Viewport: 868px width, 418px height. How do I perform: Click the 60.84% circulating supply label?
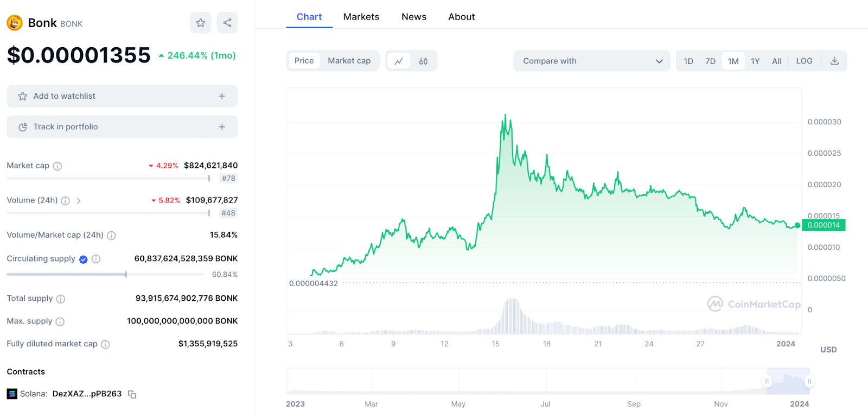[225, 275]
